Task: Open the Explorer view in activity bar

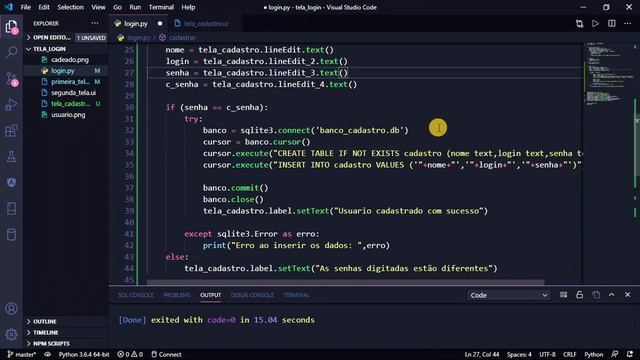Action: [x=11, y=27]
